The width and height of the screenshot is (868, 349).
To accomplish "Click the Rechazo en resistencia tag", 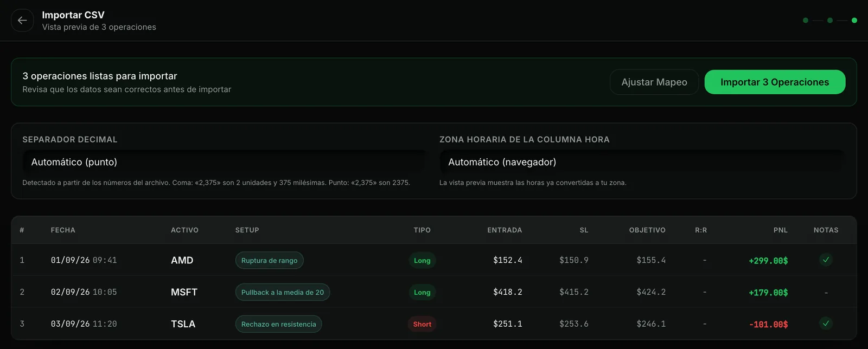I will pyautogui.click(x=278, y=324).
